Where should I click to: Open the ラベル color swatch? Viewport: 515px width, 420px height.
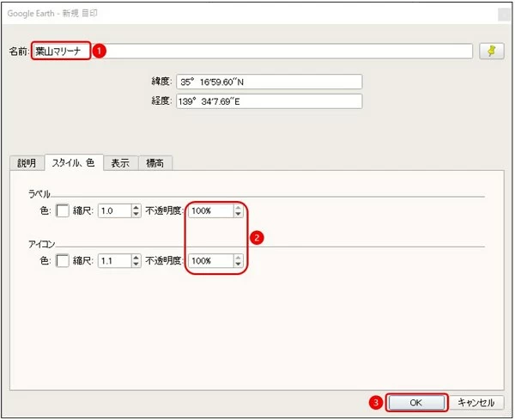(x=63, y=211)
